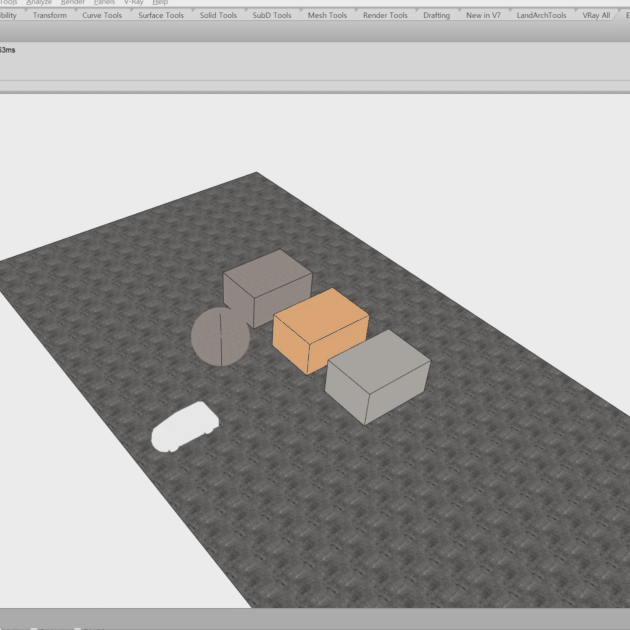Select the orange box in the viewport

pyautogui.click(x=321, y=331)
